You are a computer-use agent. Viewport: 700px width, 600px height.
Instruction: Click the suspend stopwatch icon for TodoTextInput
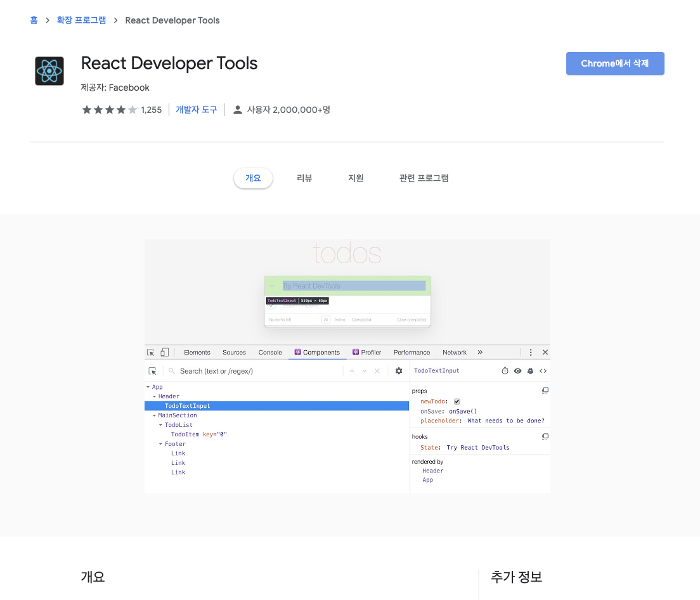[x=505, y=371]
